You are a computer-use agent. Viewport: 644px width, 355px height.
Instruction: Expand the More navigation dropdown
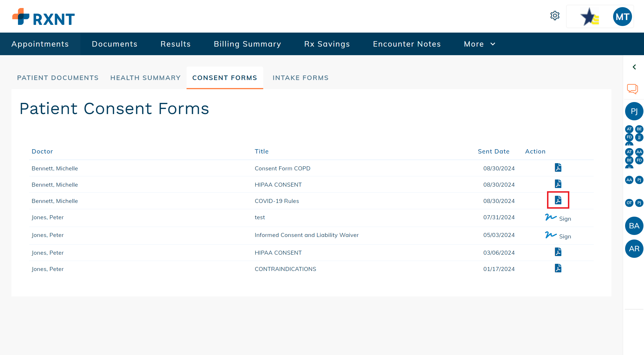[479, 44]
